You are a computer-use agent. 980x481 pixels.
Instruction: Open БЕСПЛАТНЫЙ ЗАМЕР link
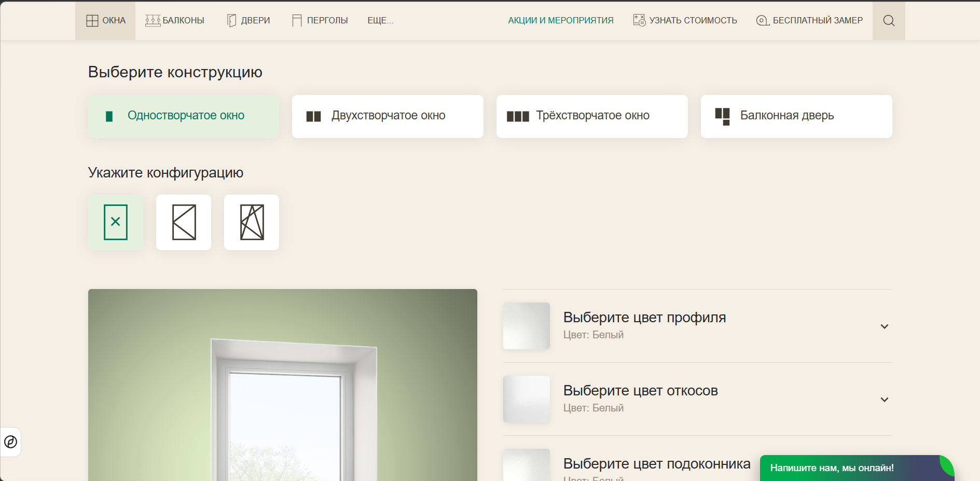(809, 21)
